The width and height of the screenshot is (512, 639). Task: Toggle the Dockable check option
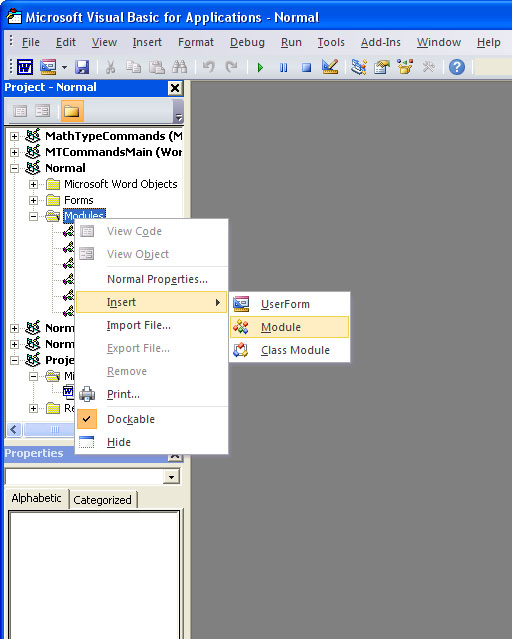coord(152,419)
